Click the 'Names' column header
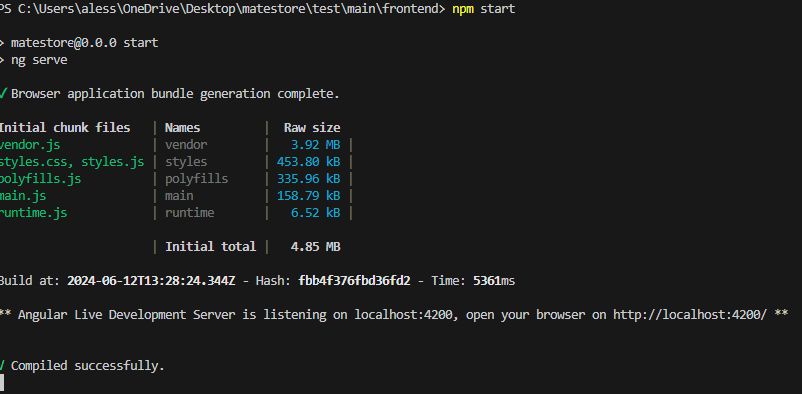The width and height of the screenshot is (802, 394). [x=183, y=128]
